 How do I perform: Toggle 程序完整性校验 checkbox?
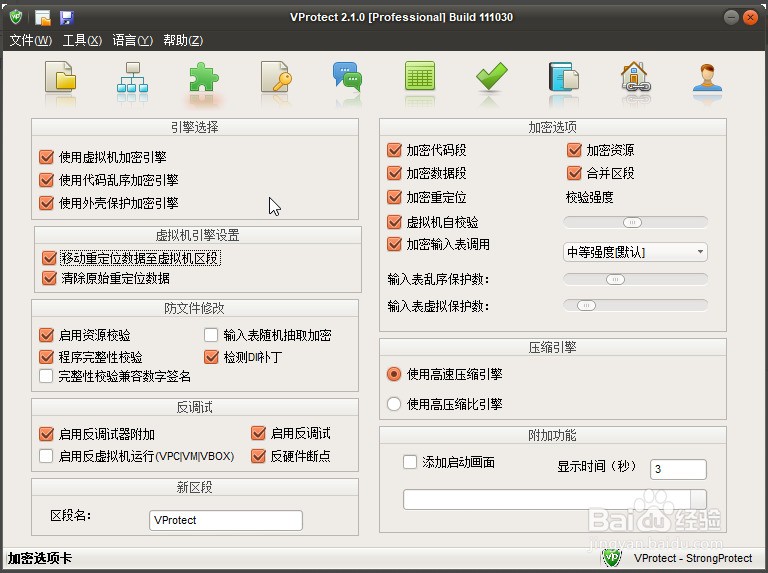(x=46, y=357)
